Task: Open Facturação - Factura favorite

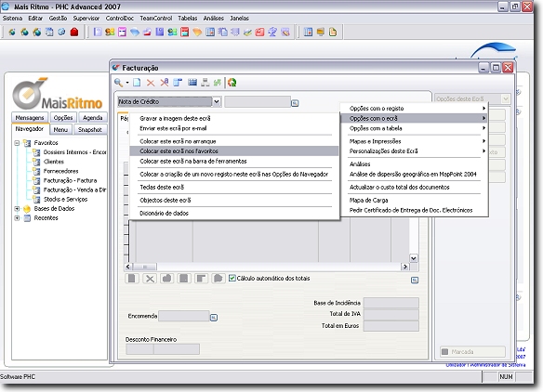Action: pyautogui.click(x=71, y=180)
